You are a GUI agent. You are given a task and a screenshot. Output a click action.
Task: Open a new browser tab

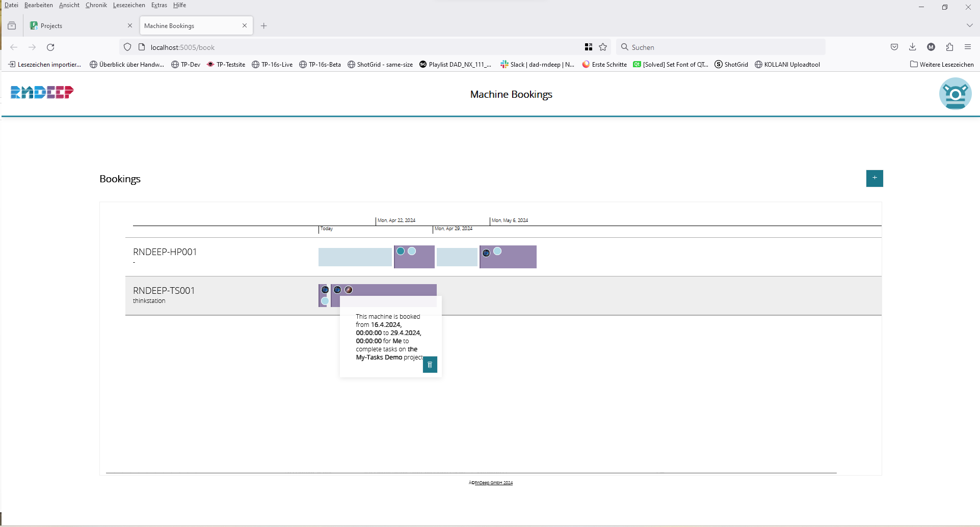click(x=263, y=26)
